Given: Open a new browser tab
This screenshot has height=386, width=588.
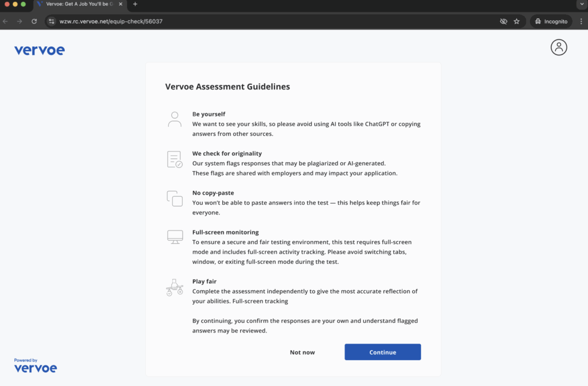Looking at the screenshot, I should 135,4.
